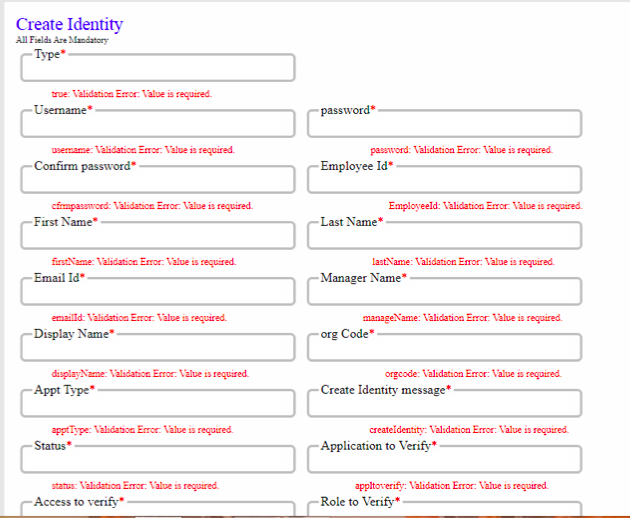
Task: Click the appltoverify validation error
Action: pyautogui.click(x=452, y=485)
